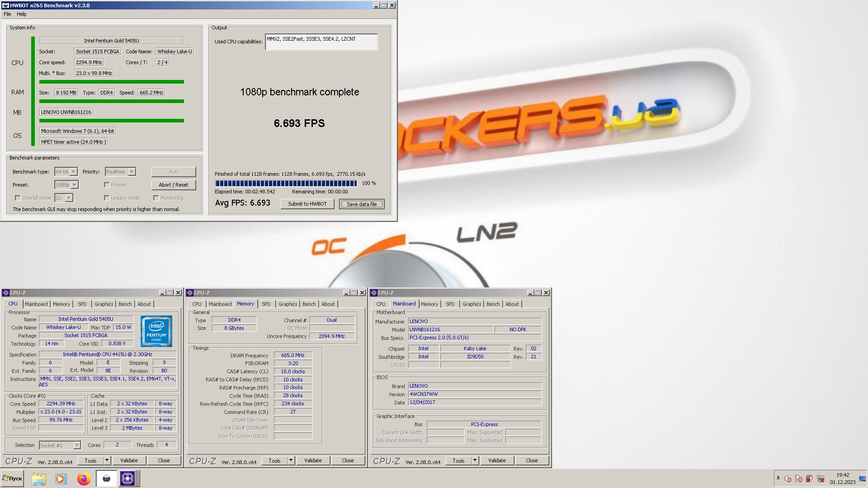The width and height of the screenshot is (868, 488).
Task: Select the HWBOT x265 taskbar icon
Action: click(106, 479)
